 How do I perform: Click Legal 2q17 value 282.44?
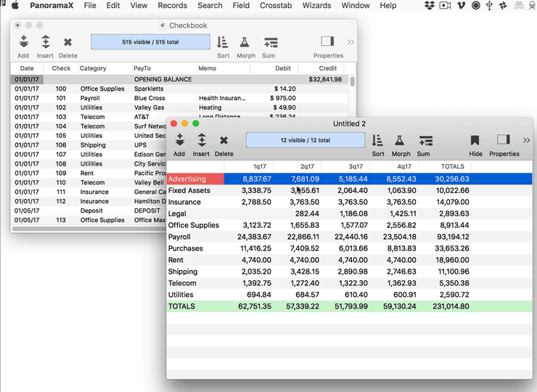tap(307, 213)
